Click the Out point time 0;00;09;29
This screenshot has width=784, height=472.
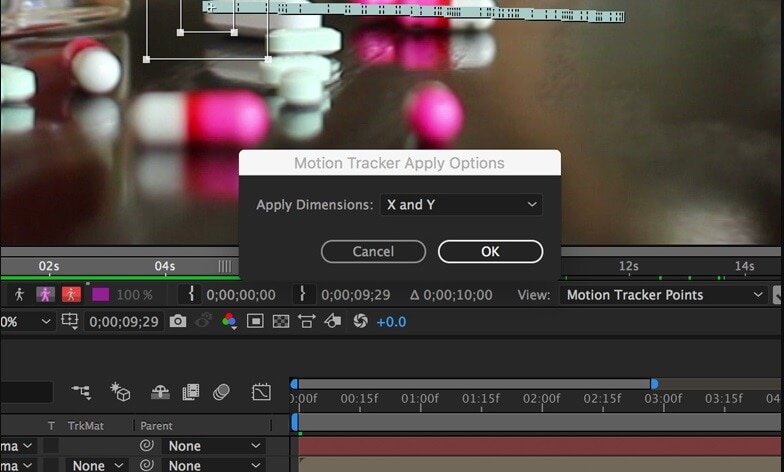point(356,295)
